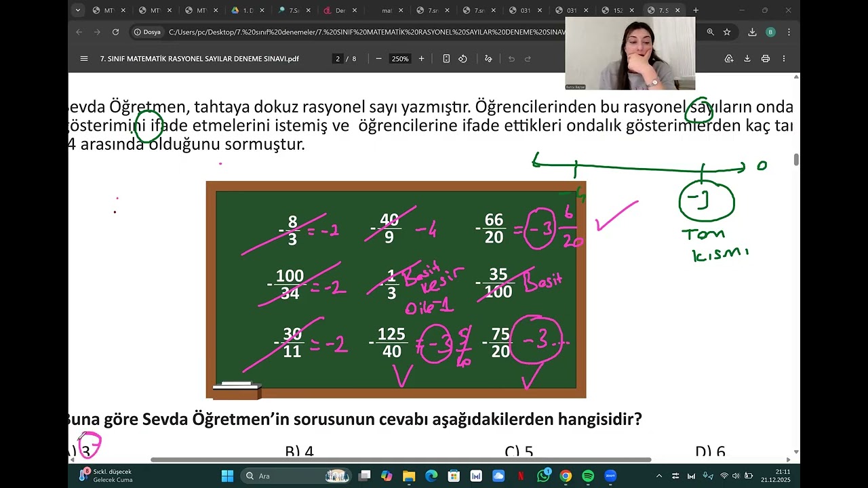Open Spotify from the taskbar
The image size is (868, 488).
point(588,476)
